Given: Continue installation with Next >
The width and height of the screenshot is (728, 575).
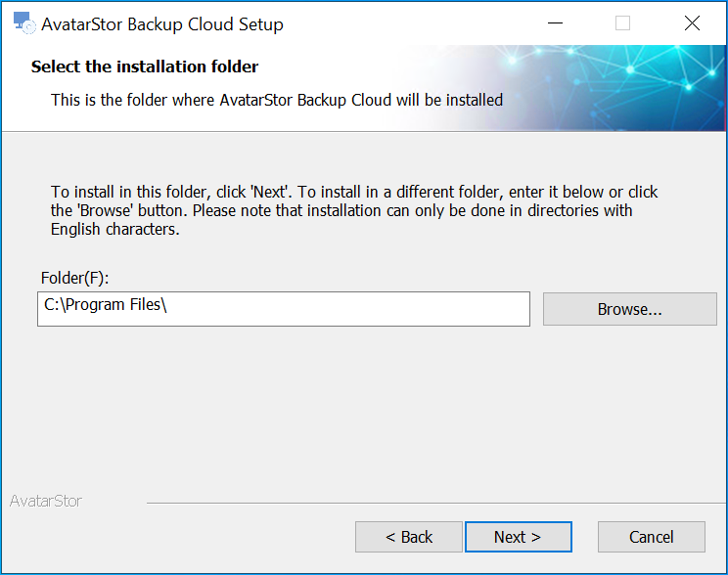Looking at the screenshot, I should coord(518,537).
